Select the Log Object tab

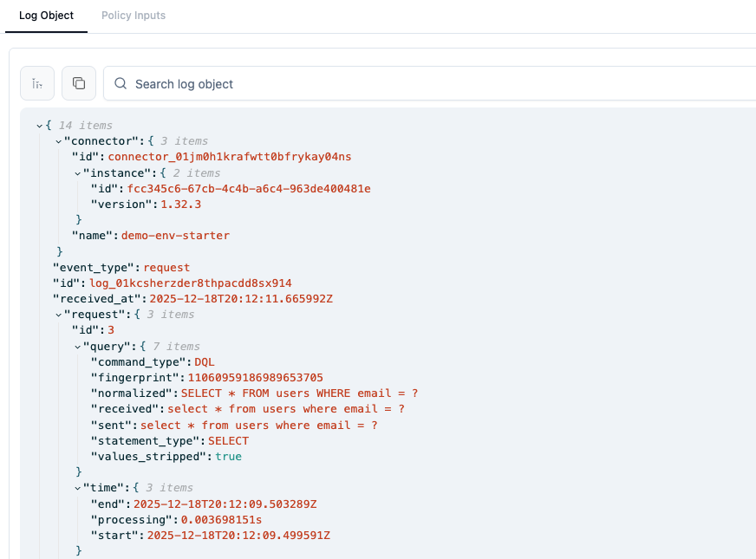coord(46,15)
